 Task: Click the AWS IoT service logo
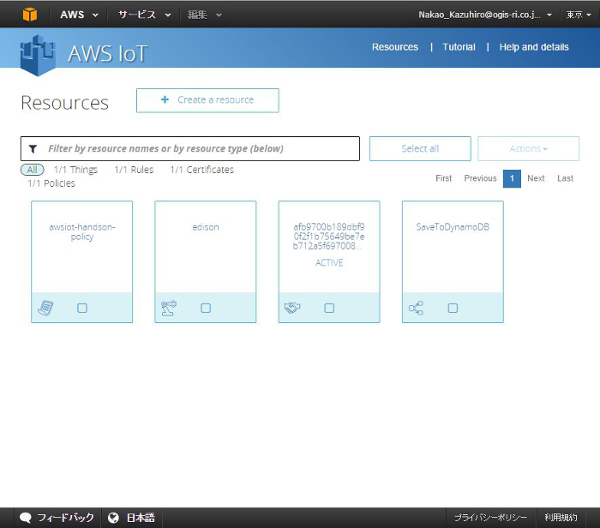pos(38,55)
